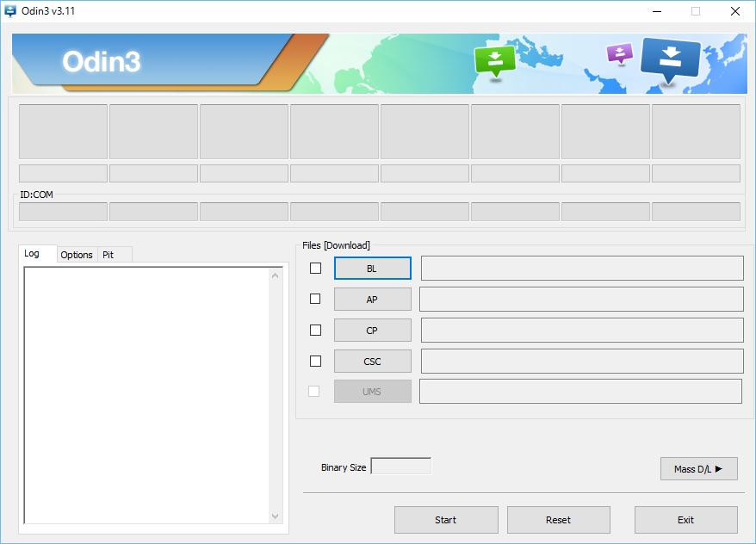Click the Odin3 app icon in title bar

(x=10, y=10)
